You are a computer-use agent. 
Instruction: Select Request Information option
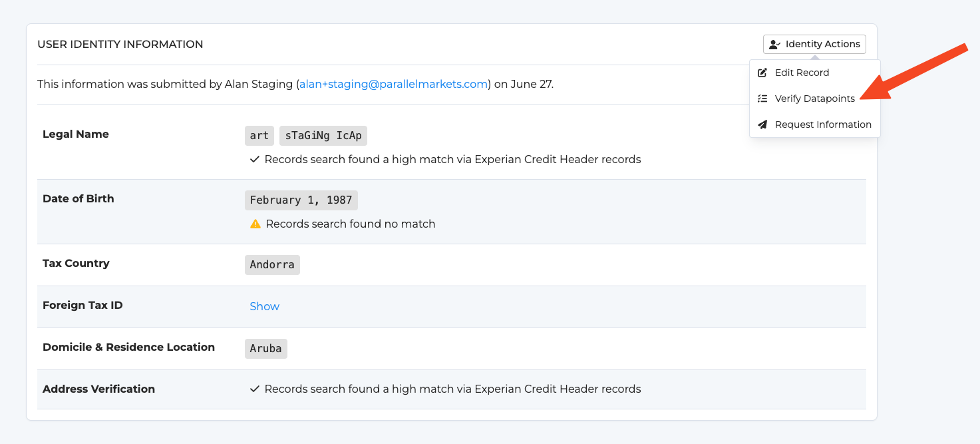814,124
